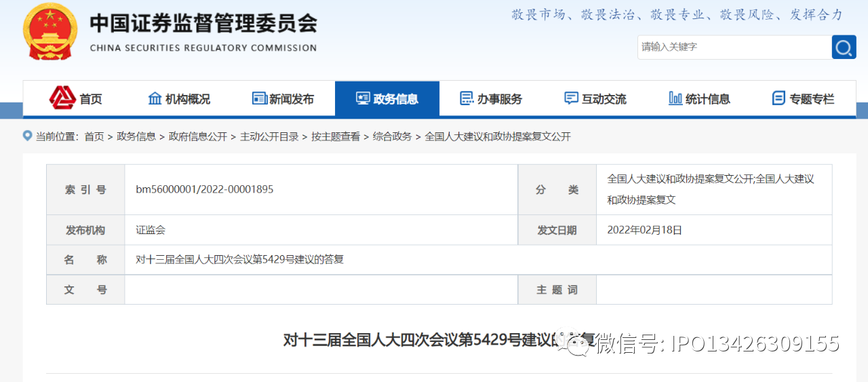Click the CSRC national emblem logo
The image size is (868, 382).
click(x=51, y=31)
